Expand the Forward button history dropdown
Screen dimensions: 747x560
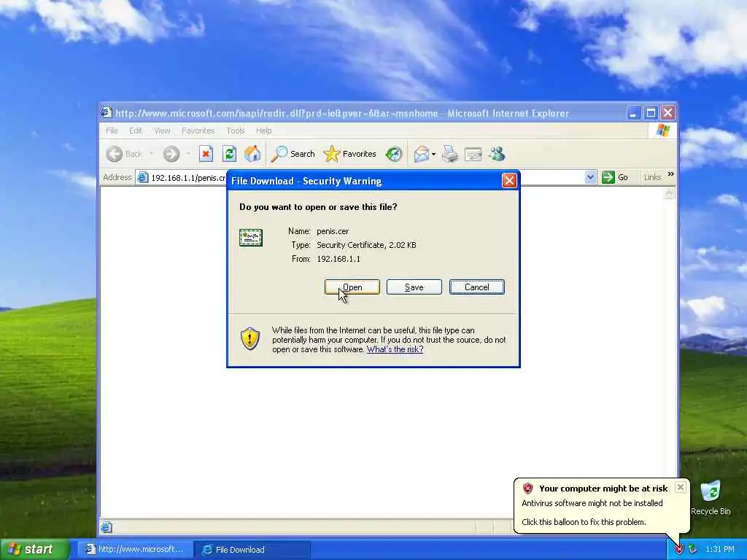tap(188, 154)
